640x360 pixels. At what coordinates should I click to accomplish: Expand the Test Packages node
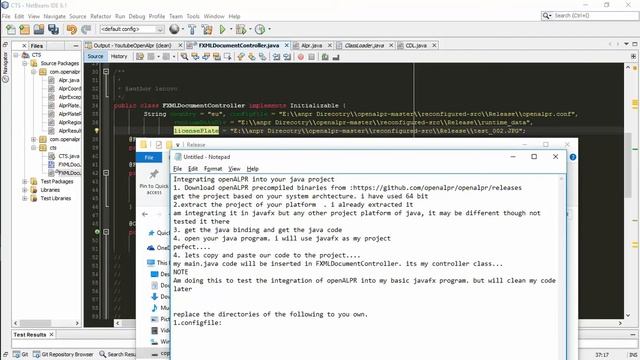click(x=25, y=181)
